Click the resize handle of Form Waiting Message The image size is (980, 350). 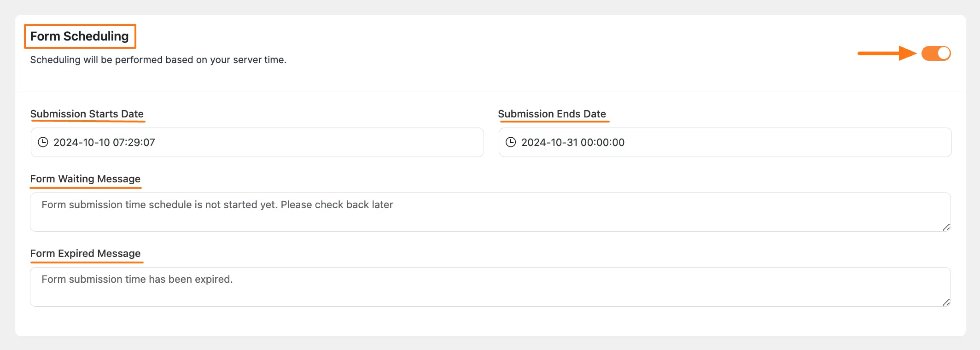[x=945, y=227]
